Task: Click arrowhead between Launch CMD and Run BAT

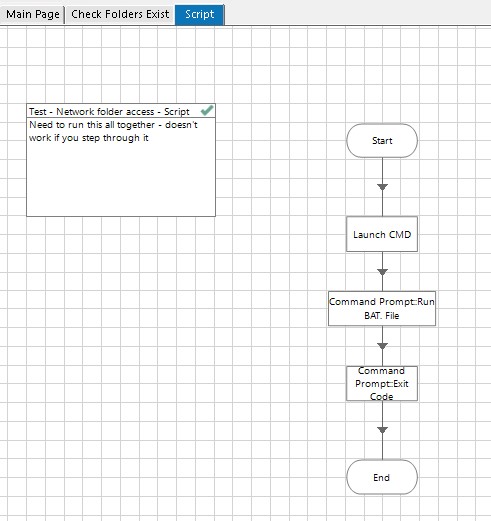Action: (x=382, y=272)
